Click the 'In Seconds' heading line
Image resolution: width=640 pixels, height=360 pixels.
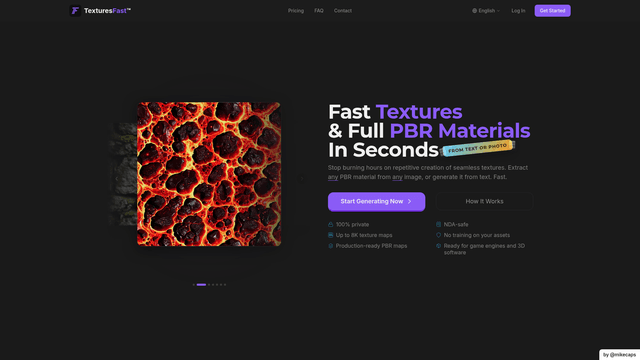[383, 150]
